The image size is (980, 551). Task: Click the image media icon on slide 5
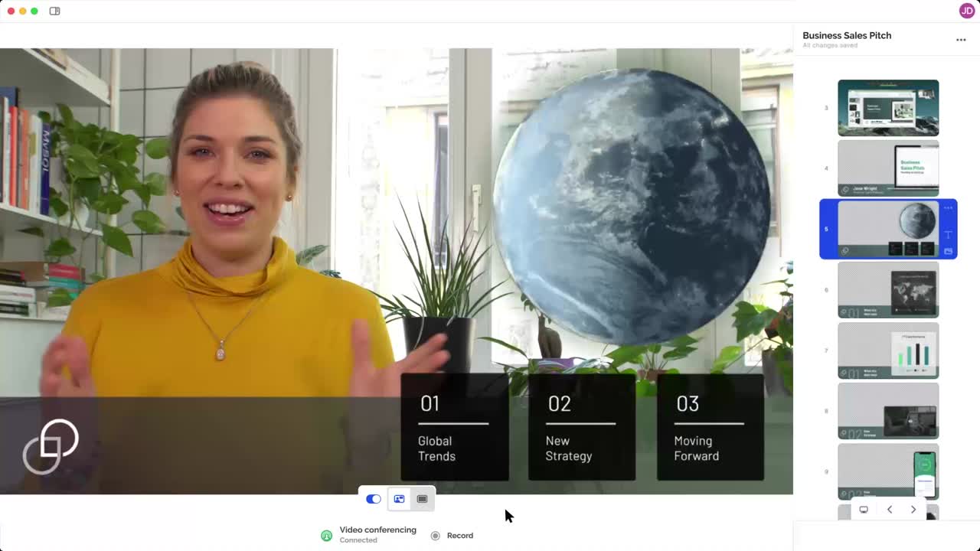[x=948, y=251]
